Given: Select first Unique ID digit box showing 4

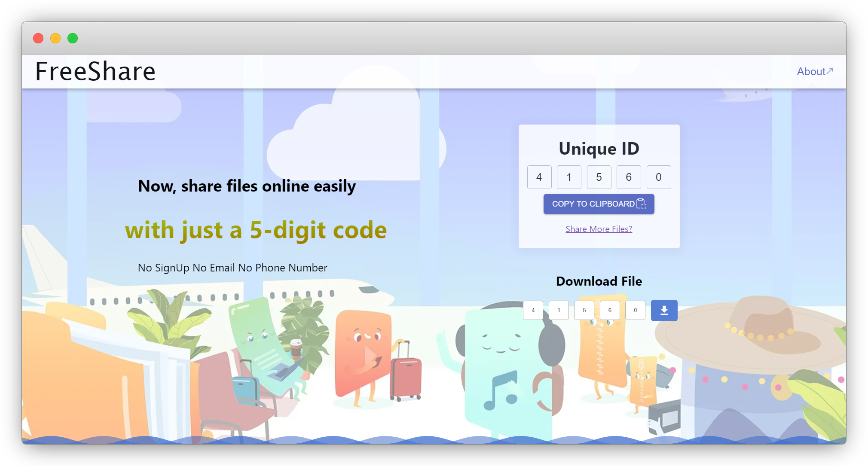Looking at the screenshot, I should (539, 177).
